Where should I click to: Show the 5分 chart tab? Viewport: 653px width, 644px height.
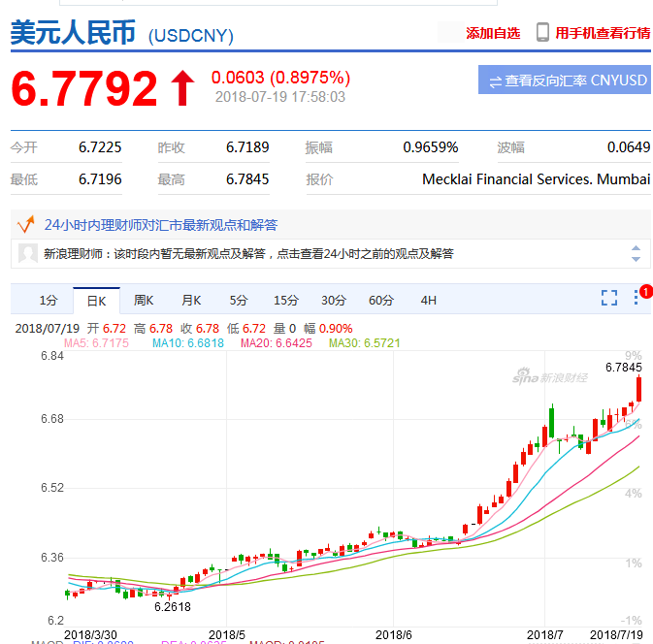pyautogui.click(x=239, y=300)
